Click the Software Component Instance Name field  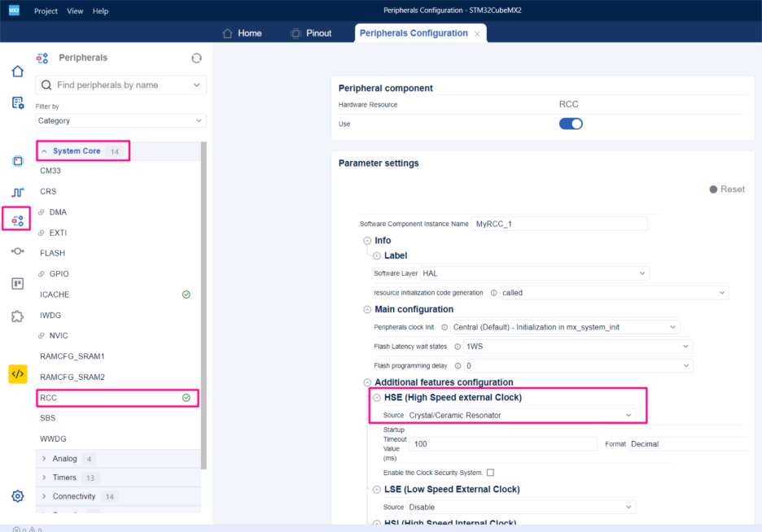558,224
